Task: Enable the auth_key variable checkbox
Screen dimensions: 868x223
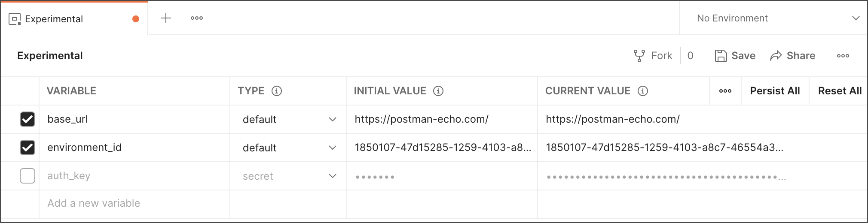Action: click(x=28, y=176)
